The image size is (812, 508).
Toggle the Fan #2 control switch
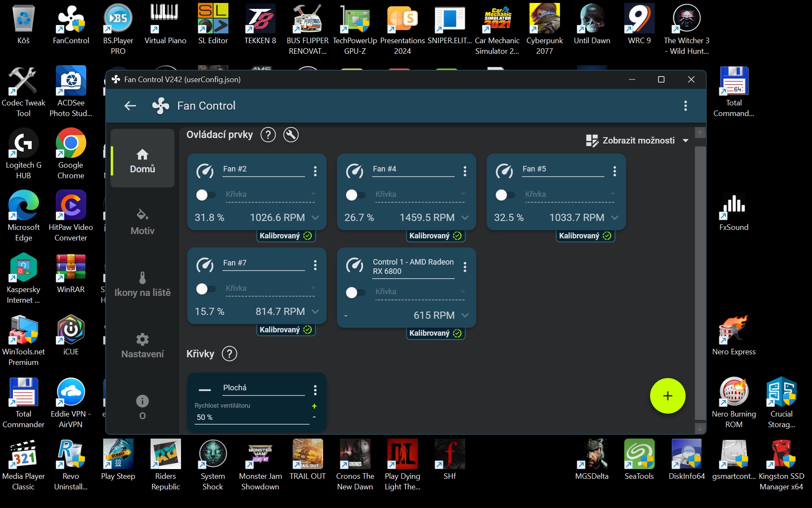point(206,195)
